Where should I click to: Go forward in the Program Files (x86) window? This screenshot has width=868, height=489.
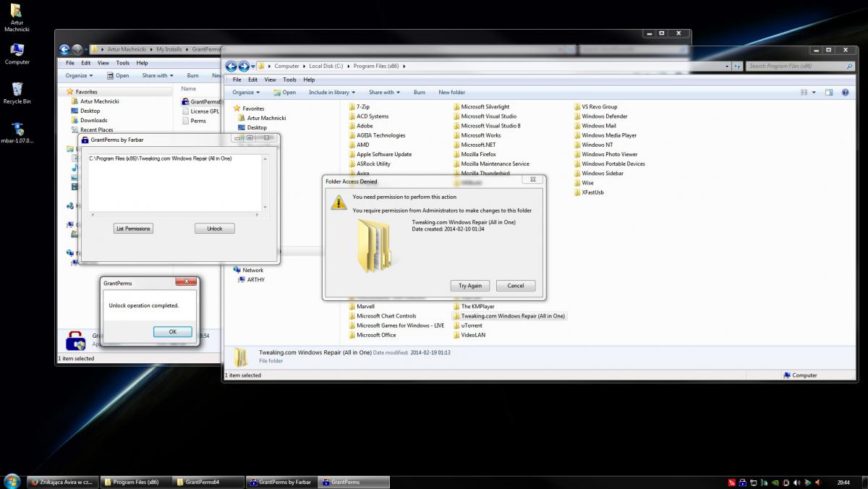click(244, 66)
